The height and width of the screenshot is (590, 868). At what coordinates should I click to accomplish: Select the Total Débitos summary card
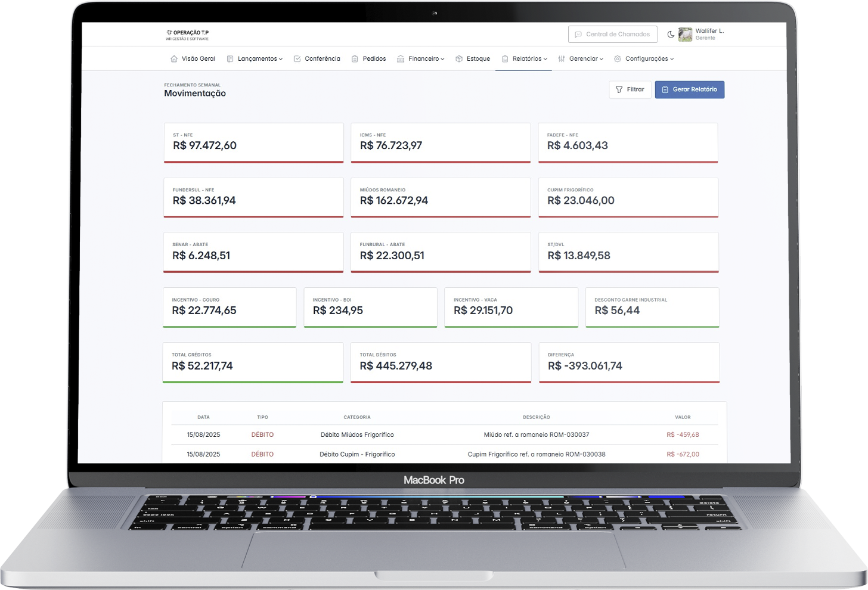(441, 362)
